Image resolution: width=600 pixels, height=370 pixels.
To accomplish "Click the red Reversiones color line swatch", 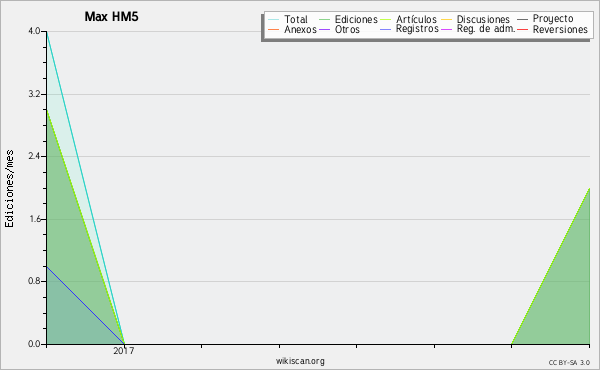I will 522,29.
